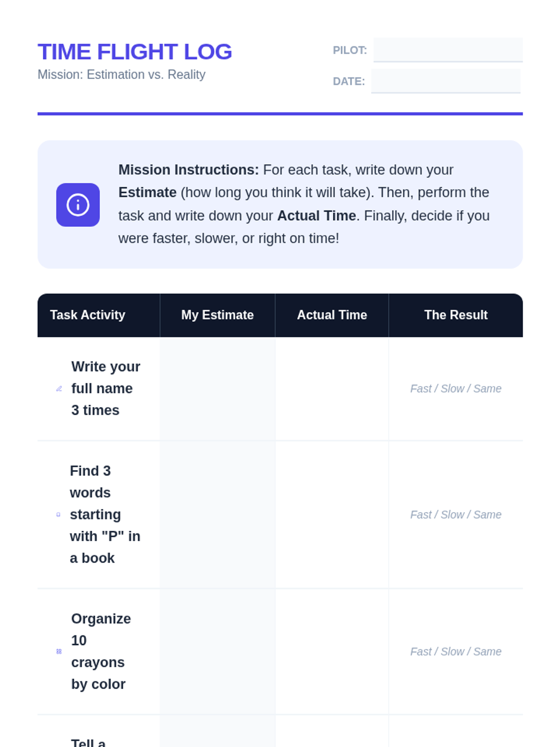Click the TIME FLIGHT LOG title

click(x=135, y=52)
